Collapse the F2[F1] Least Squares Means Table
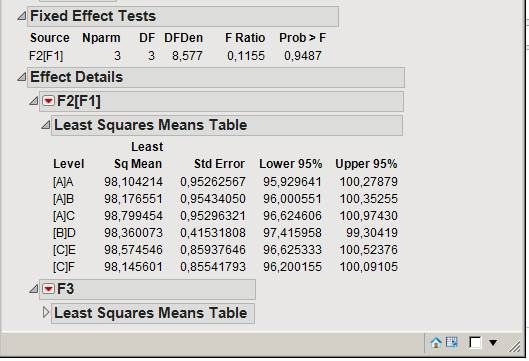 click(x=46, y=125)
